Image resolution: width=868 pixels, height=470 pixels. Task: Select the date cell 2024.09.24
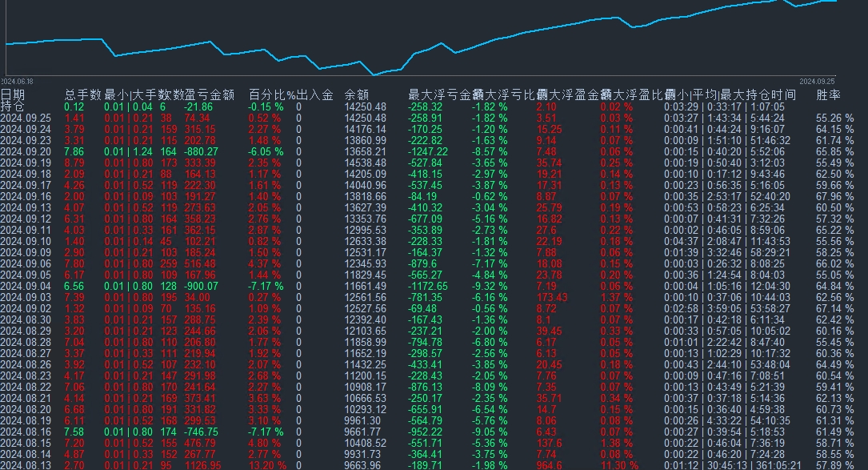(x=26, y=129)
